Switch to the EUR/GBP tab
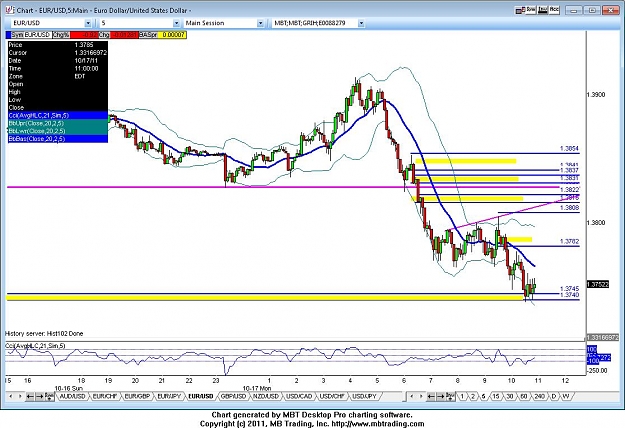Image resolution: width=625 pixels, height=428 pixels. pos(137,397)
